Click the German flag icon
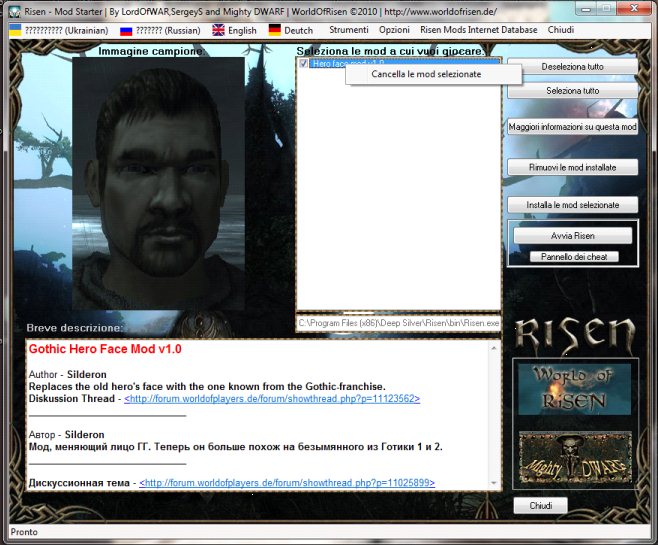This screenshot has height=545, width=658. [x=274, y=30]
